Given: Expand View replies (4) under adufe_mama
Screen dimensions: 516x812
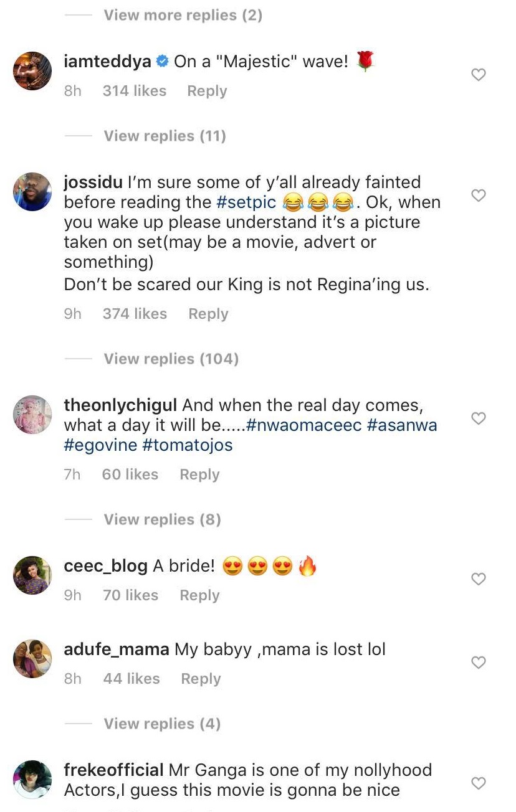Looking at the screenshot, I should (162, 724).
